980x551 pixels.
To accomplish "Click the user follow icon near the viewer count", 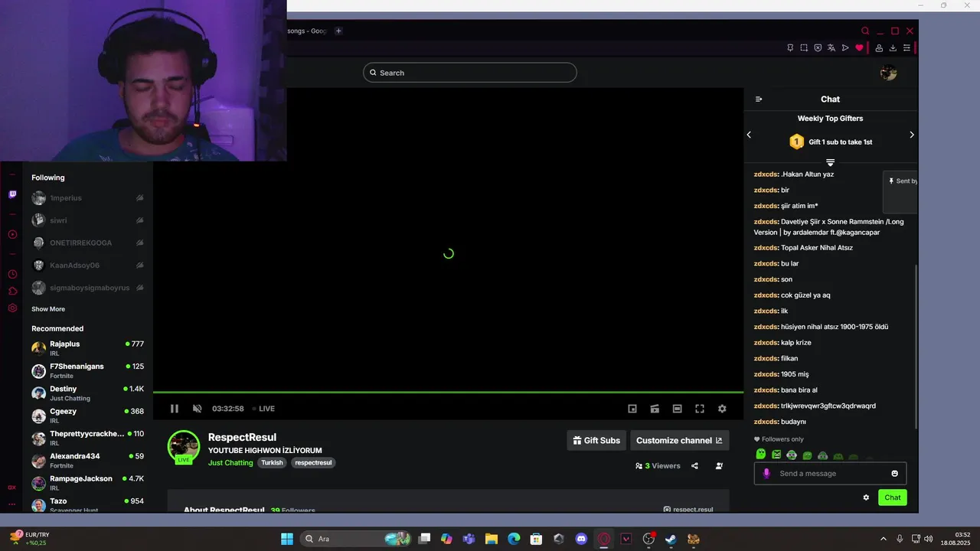I will tap(719, 465).
